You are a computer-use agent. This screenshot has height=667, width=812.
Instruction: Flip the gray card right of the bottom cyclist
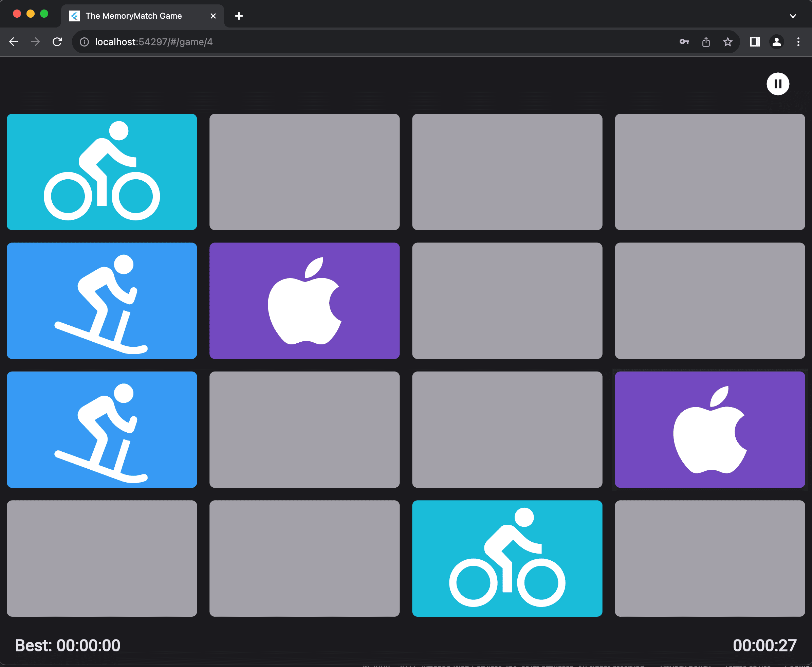[710, 558]
